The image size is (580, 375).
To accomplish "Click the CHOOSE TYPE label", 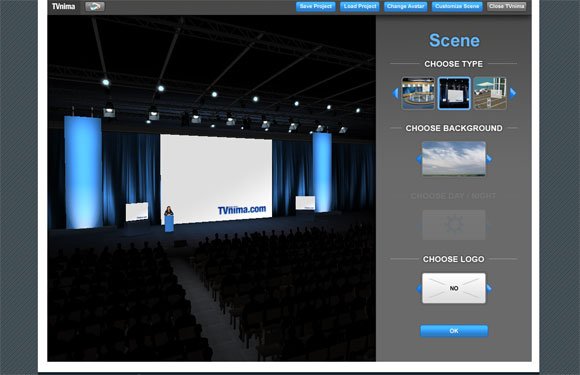I will 453,64.
